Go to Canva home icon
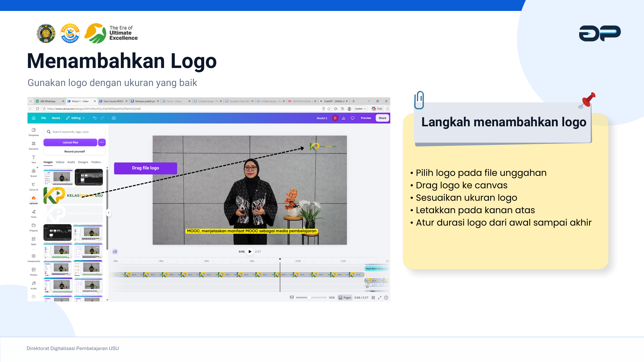Image resolution: width=644 pixels, height=362 pixels. pyautogui.click(x=34, y=118)
